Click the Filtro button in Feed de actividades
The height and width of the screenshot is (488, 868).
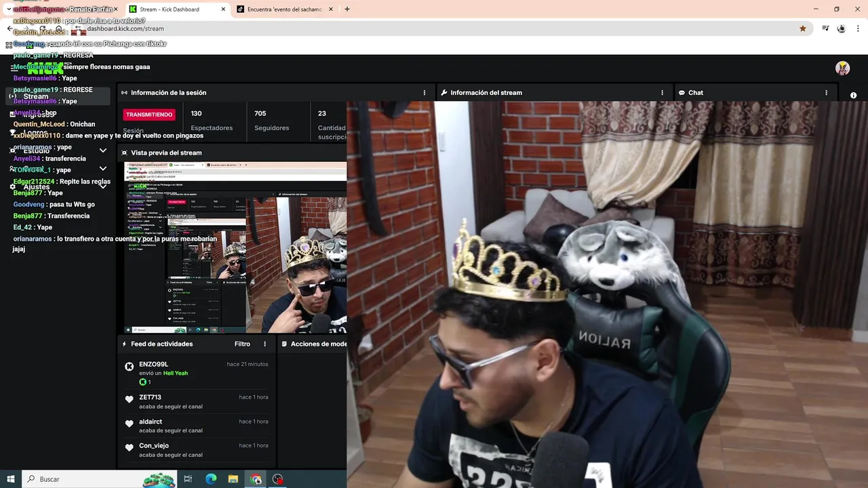click(x=242, y=344)
